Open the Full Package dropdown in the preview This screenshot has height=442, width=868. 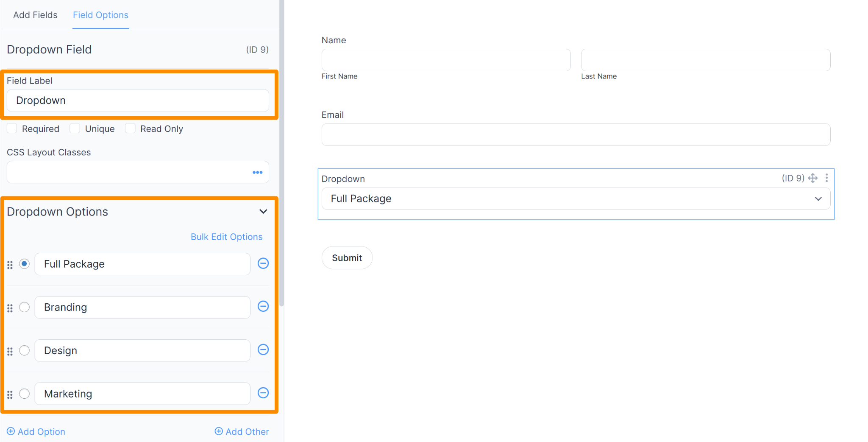[576, 198]
